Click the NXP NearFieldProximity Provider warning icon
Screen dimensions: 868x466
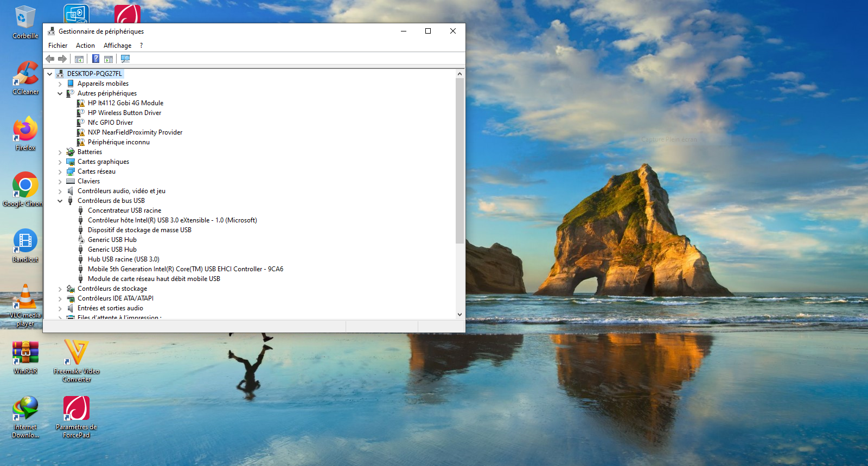pyautogui.click(x=81, y=132)
